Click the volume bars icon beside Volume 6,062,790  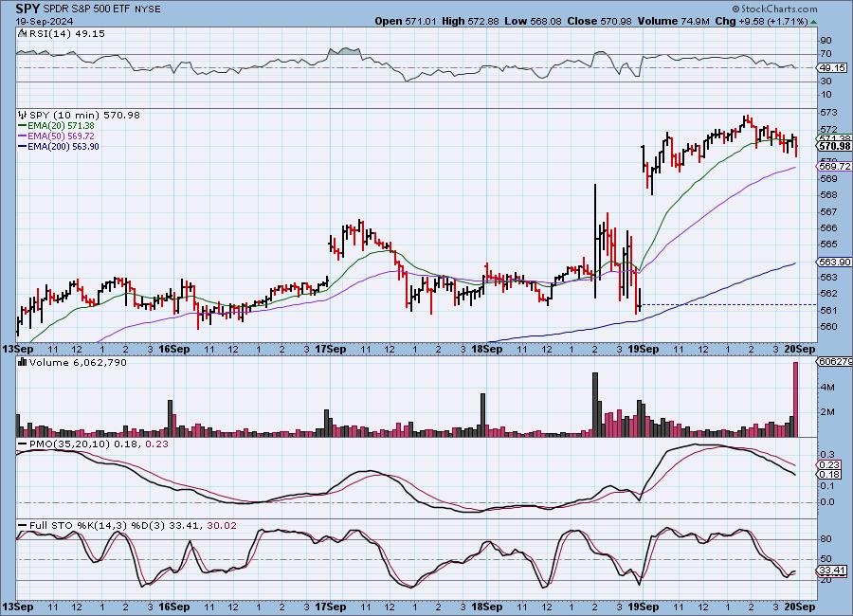(23, 362)
